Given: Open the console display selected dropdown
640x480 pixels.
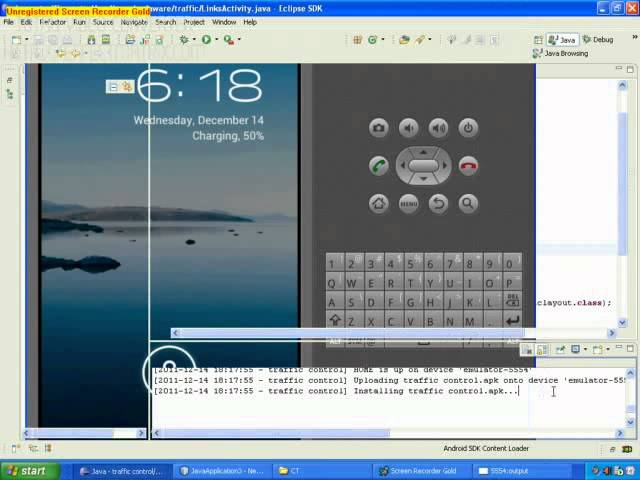Looking at the screenshot, I should [x=585, y=349].
